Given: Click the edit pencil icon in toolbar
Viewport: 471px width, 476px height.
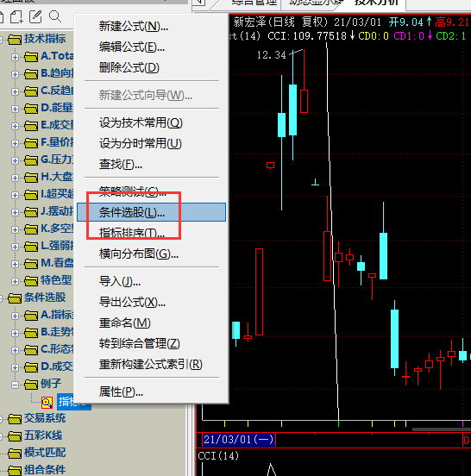Looking at the screenshot, I should [35, 16].
